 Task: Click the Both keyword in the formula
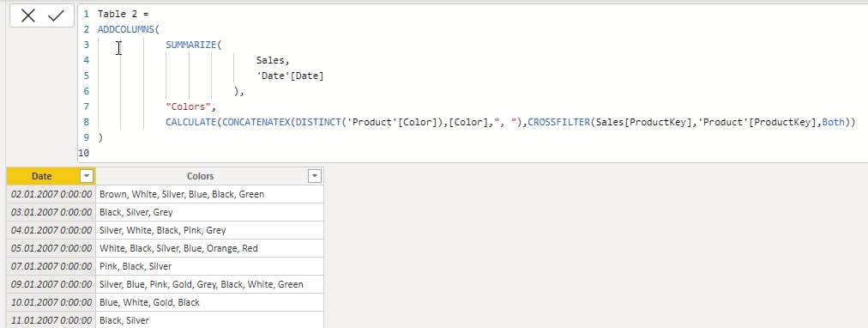834,123
